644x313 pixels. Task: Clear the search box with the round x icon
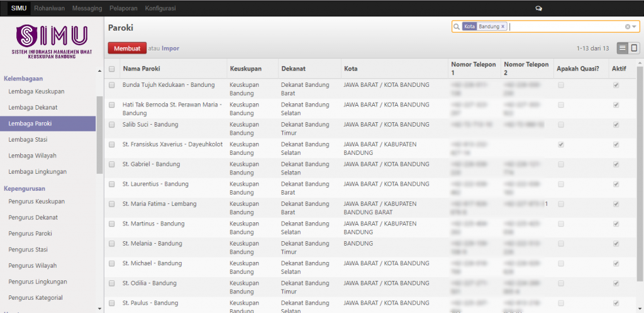(x=627, y=26)
